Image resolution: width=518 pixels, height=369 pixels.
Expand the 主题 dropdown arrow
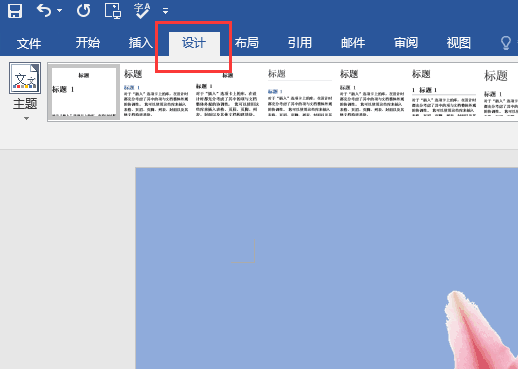point(26,118)
